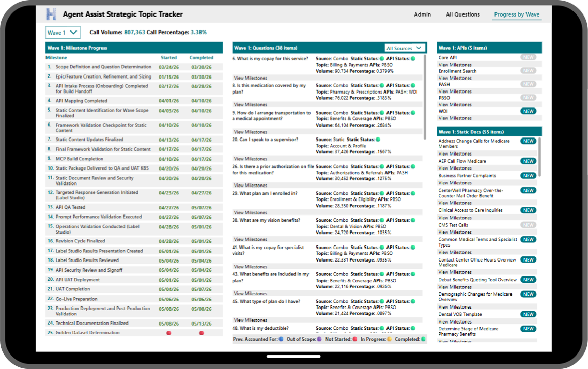
Task: Select Scope Definition and Question Determination milestone
Action: pos(134,67)
